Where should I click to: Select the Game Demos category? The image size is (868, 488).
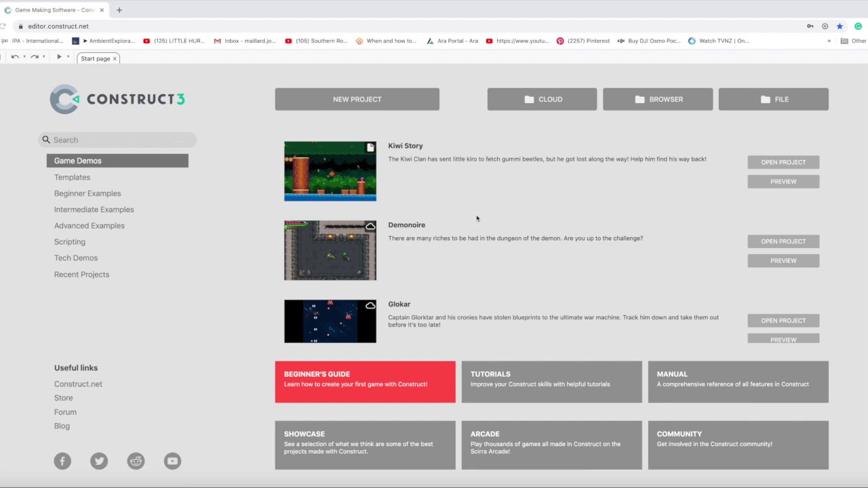pyautogui.click(x=117, y=161)
